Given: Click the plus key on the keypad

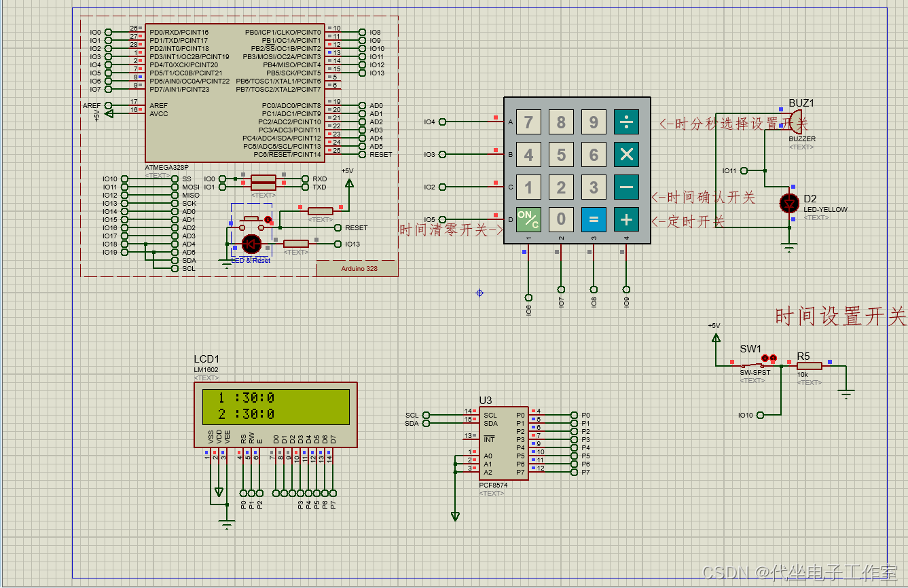Looking at the screenshot, I should click(x=626, y=219).
